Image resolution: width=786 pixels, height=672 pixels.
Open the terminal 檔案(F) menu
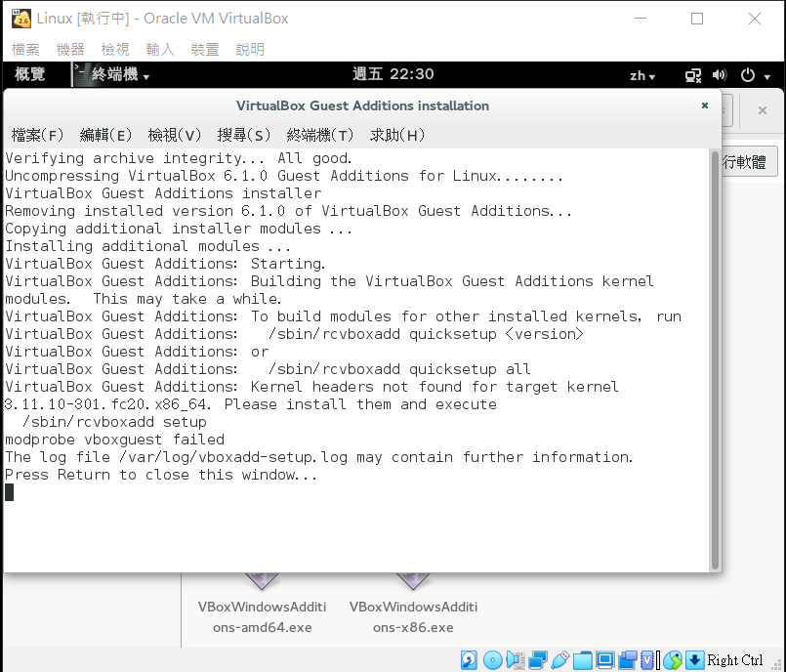coord(38,135)
